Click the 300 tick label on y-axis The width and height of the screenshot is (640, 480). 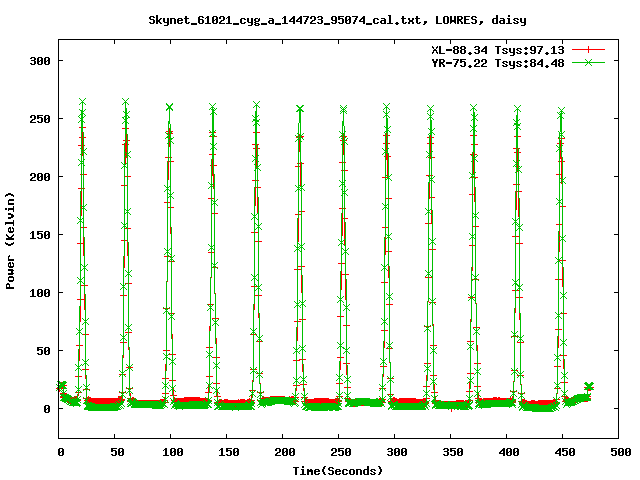tap(40, 61)
